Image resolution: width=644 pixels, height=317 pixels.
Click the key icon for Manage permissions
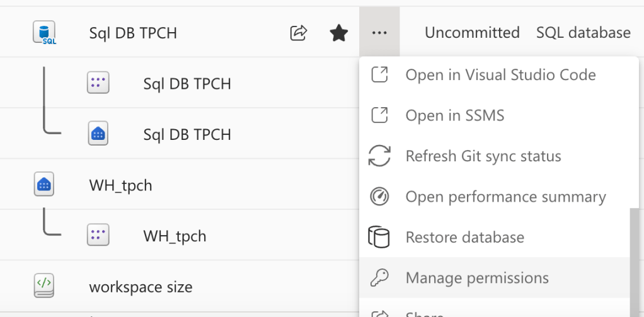[x=379, y=278]
